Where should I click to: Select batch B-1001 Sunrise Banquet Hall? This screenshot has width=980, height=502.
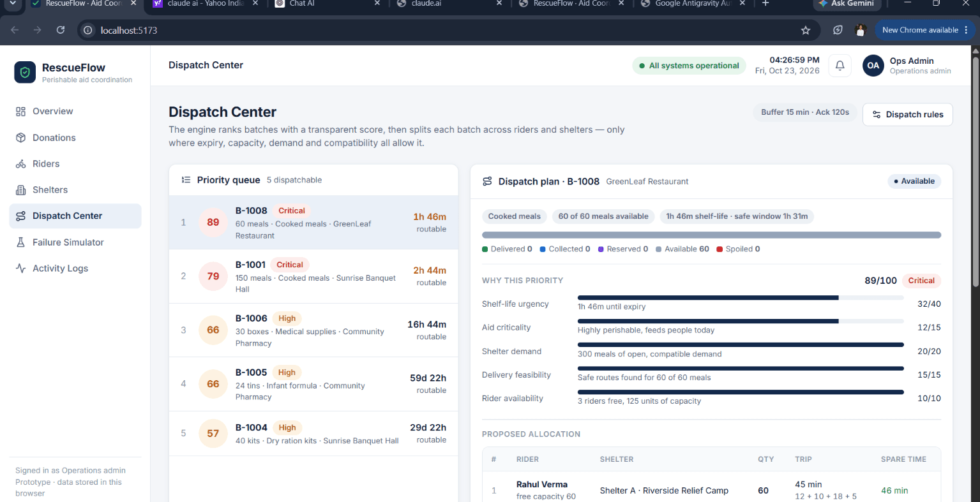[x=313, y=276]
